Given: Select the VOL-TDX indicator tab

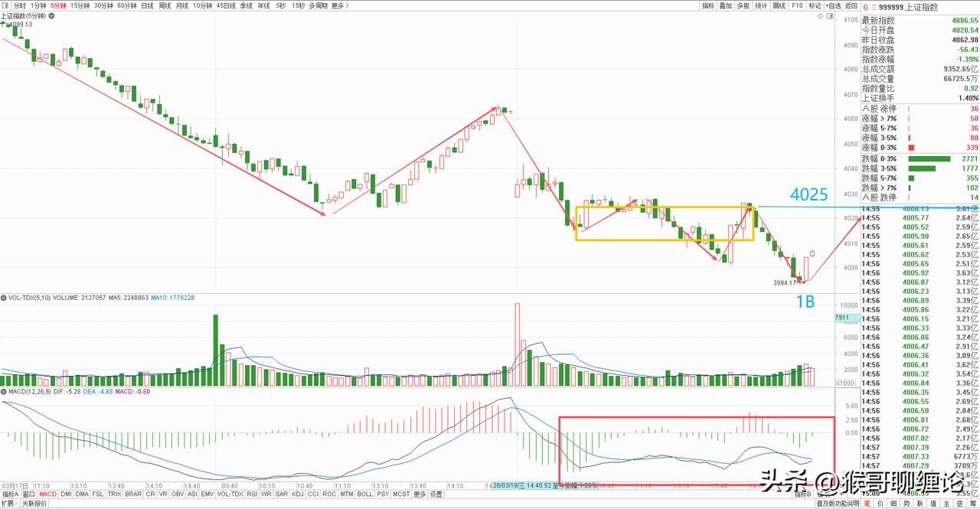Looking at the screenshot, I should click(x=232, y=494).
